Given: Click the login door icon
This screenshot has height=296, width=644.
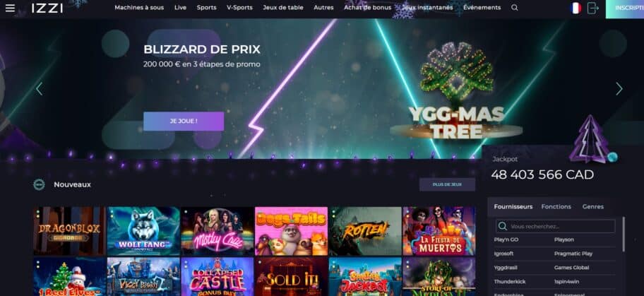Looking at the screenshot, I should point(592,8).
